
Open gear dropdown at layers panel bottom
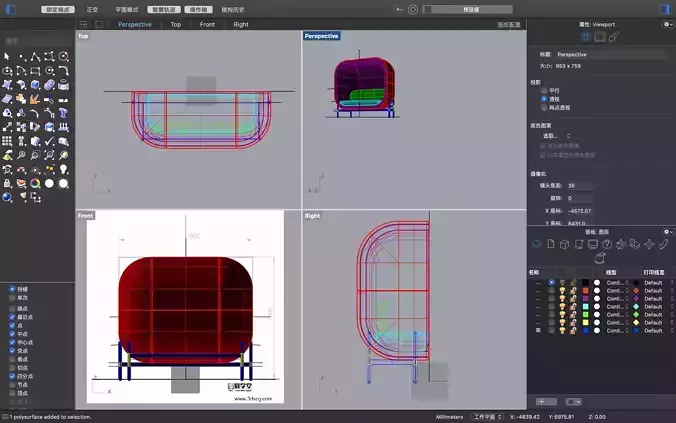coord(573,401)
